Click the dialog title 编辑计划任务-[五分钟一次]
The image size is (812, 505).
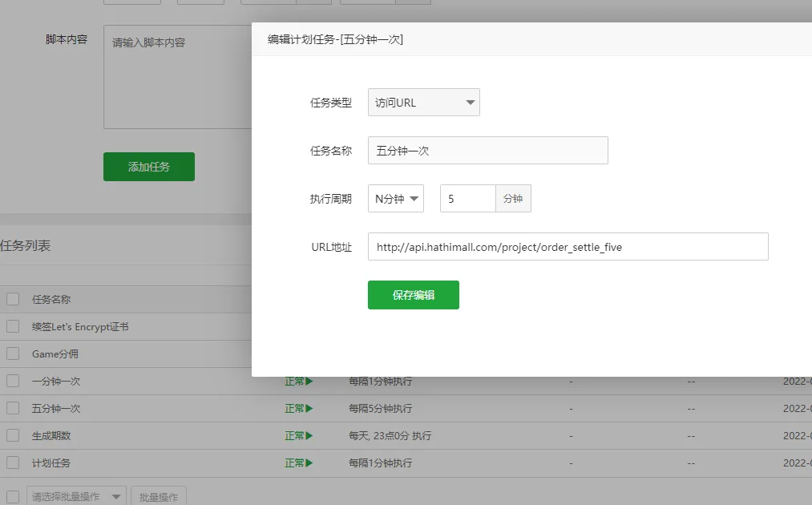[x=336, y=39]
